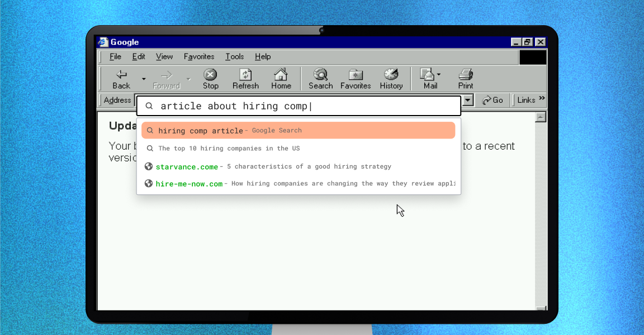Click the scrollbar up arrow
The image size is (644, 335).
coord(541,117)
